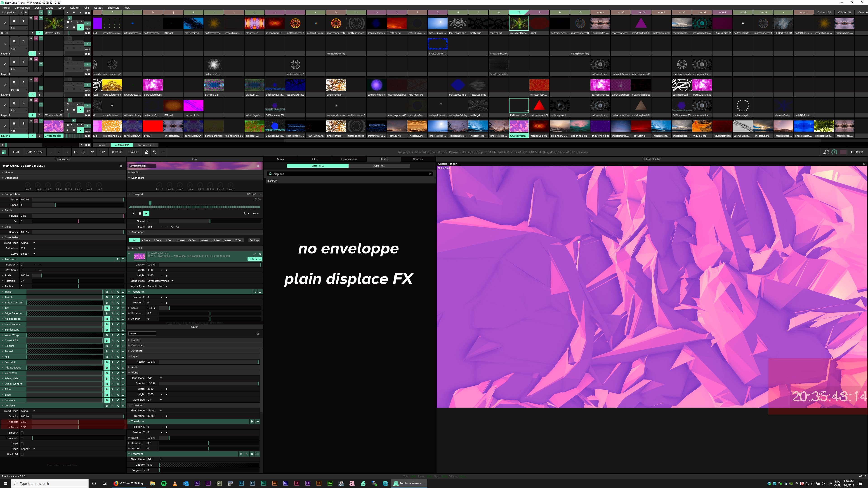Enable the Black BG checkbox
Viewport: 868px width, 488px height.
click(22, 454)
